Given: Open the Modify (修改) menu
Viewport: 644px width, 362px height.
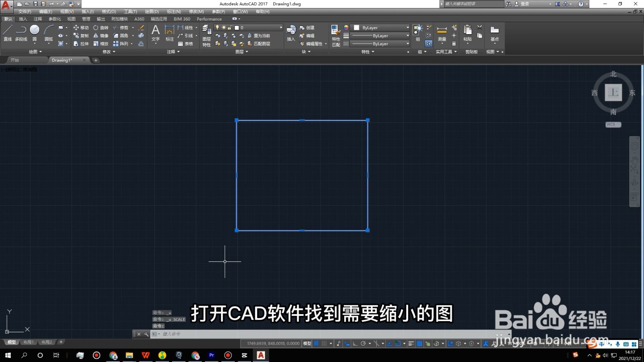Looking at the screenshot, I should 196,12.
